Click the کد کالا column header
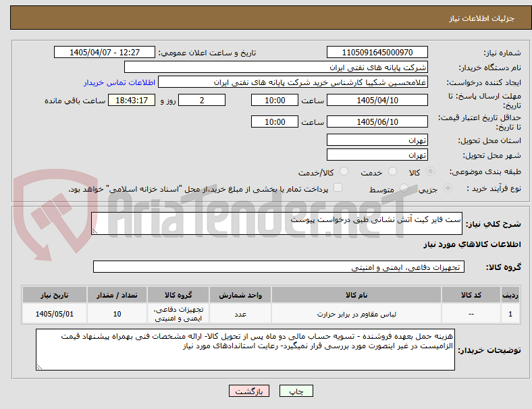The width and height of the screenshot is (532, 409). point(471,295)
